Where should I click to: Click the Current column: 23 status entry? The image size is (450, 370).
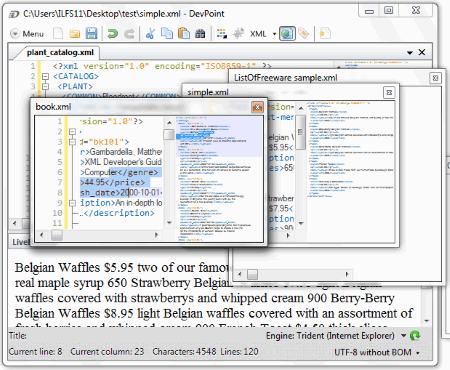tap(107, 352)
